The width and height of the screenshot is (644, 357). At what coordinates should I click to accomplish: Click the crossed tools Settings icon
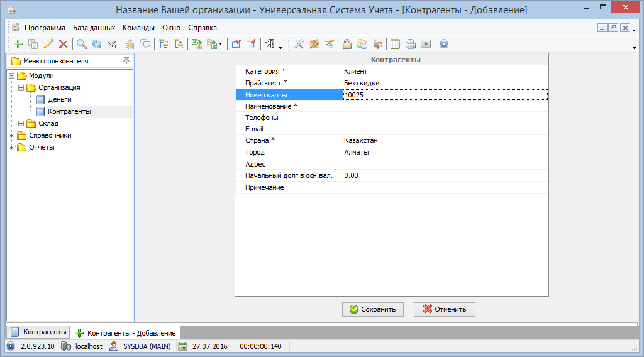(299, 44)
